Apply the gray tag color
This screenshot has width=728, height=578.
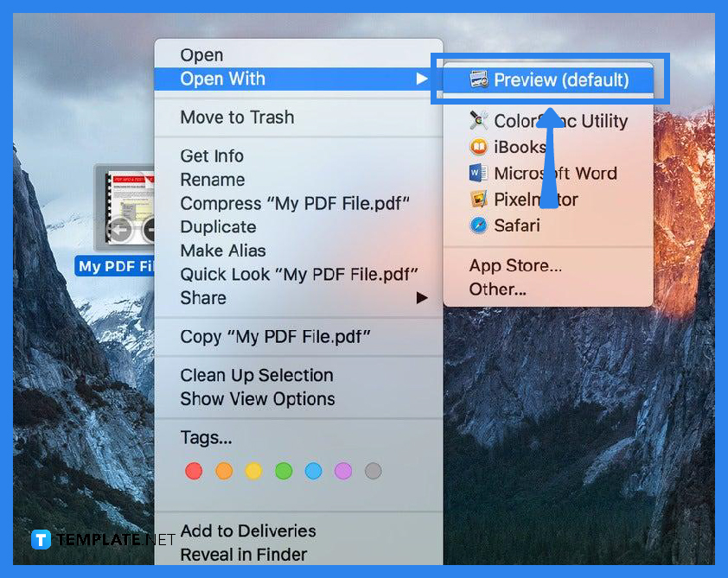coord(374,471)
